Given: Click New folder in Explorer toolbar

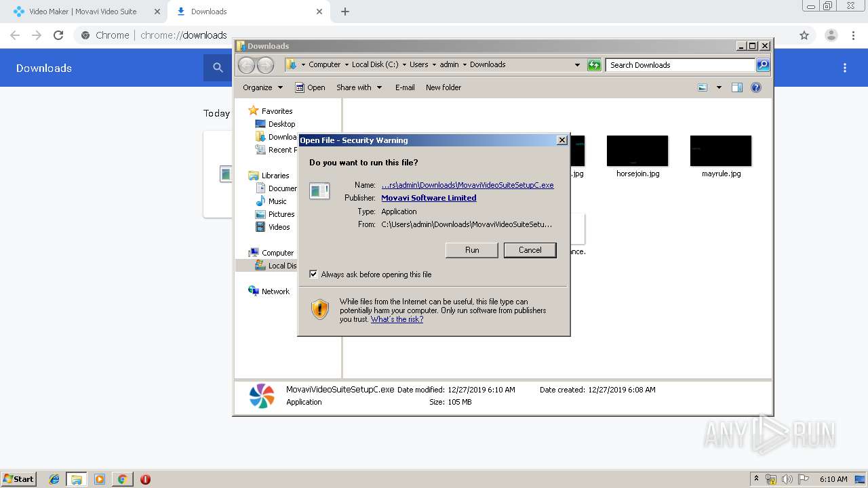Looking at the screenshot, I should click(443, 87).
